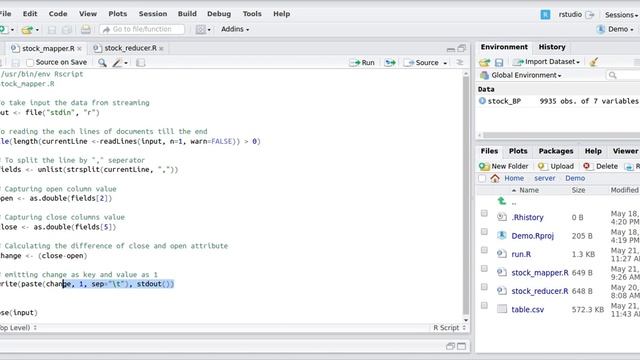
Task: Switch to the Packages tab
Action: click(556, 151)
